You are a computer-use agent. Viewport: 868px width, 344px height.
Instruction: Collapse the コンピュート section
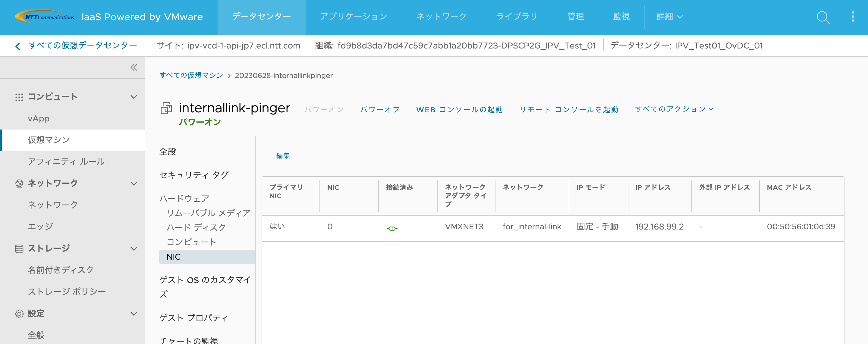tap(134, 96)
